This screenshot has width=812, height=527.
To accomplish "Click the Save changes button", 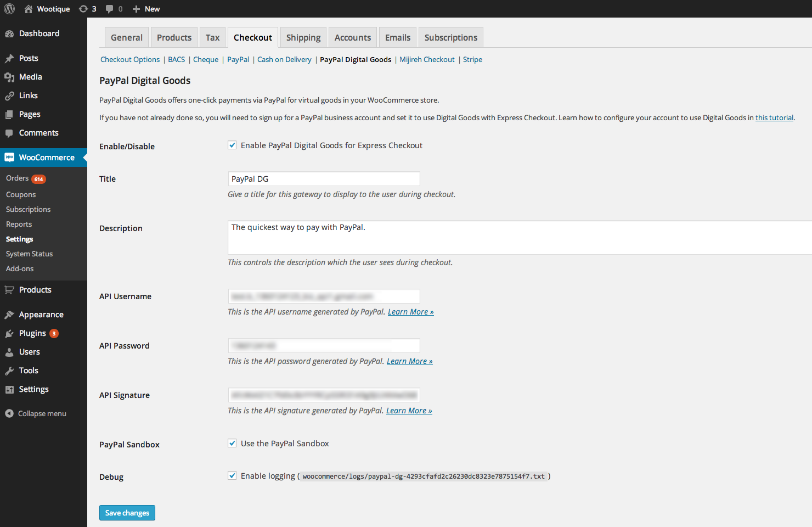I will (127, 513).
